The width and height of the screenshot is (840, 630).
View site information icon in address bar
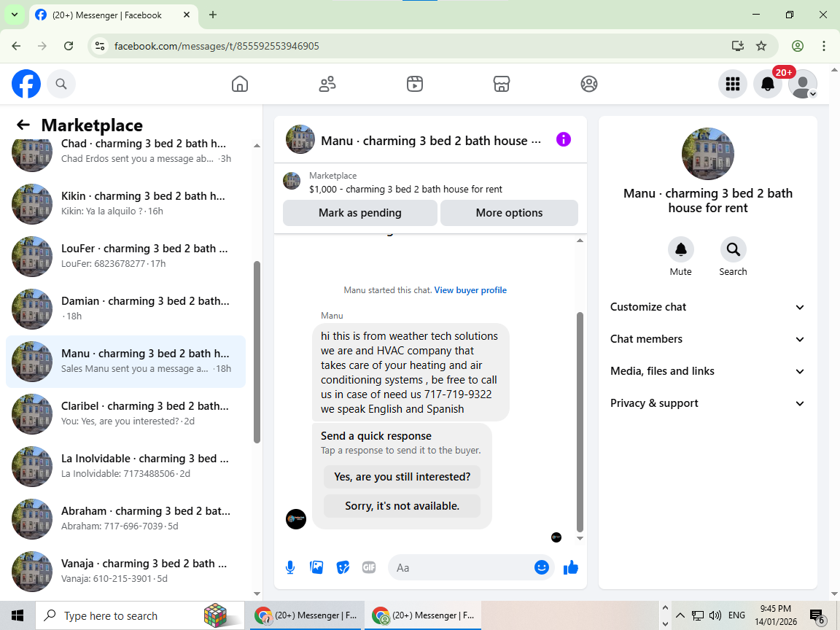coord(100,46)
